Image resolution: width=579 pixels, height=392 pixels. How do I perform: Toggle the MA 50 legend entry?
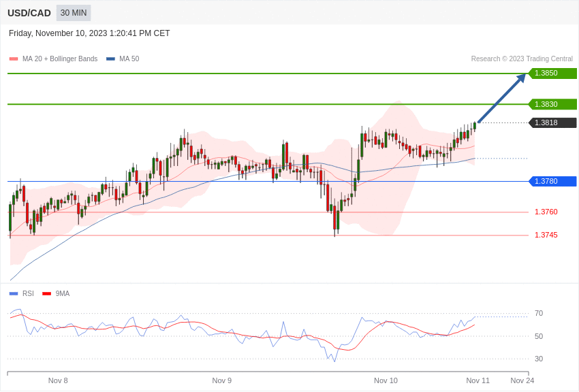pos(123,59)
